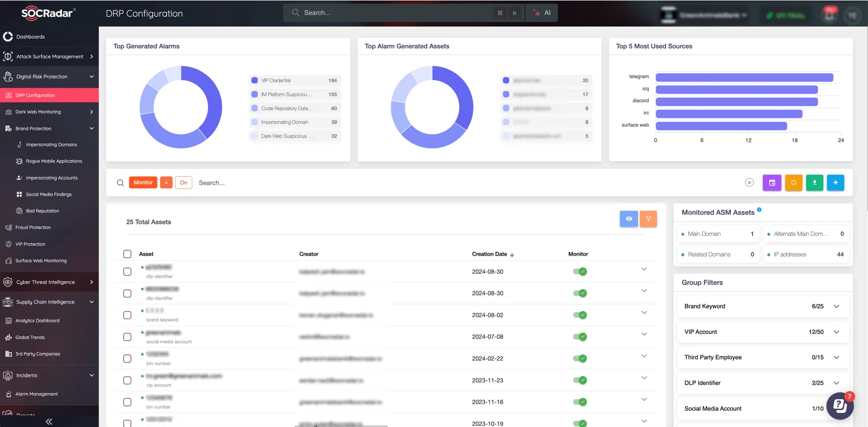
Task: Click VIP Credential legend color swatch
Action: 254,80
